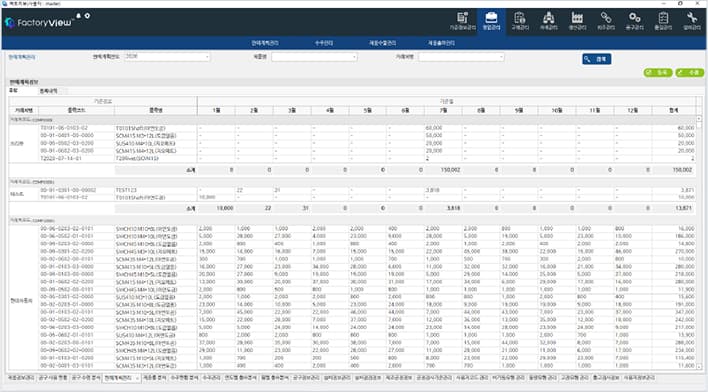Open the briefcase sales management module
This screenshot has height=392, width=708.
[491, 21]
